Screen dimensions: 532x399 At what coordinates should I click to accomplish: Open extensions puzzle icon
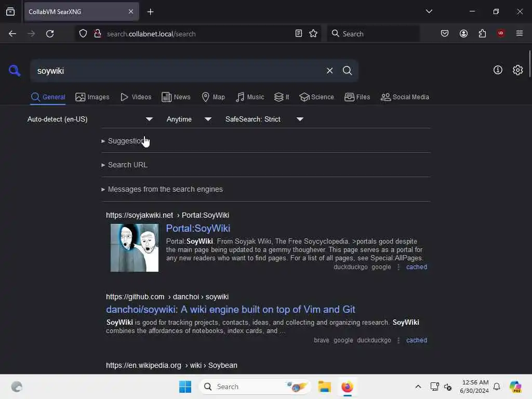point(482,33)
